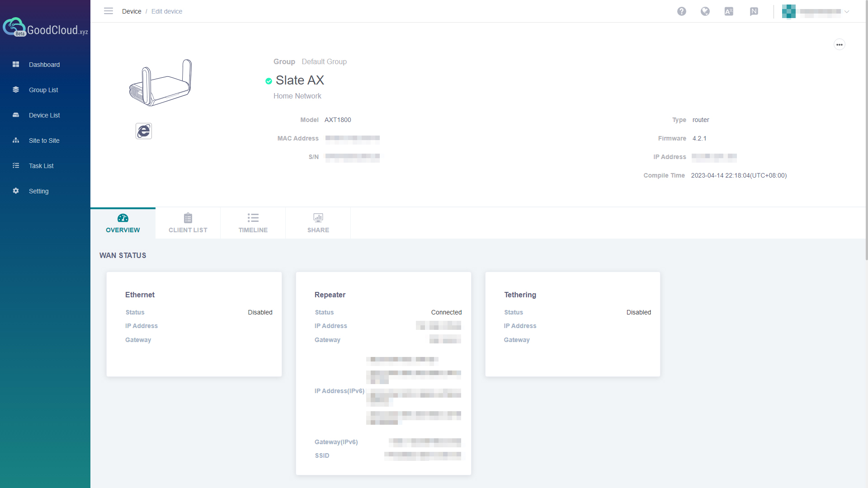The height and width of the screenshot is (488, 868).
Task: Open the help question mark icon
Action: pos(682,11)
